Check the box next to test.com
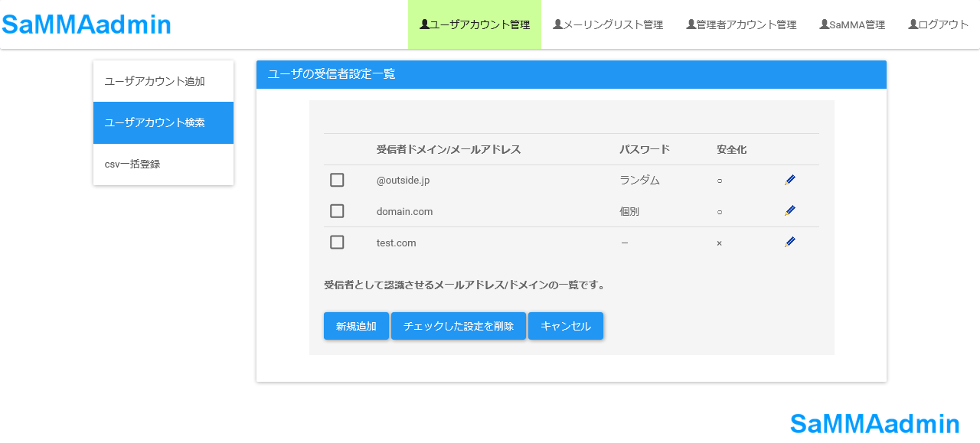Image resolution: width=980 pixels, height=443 pixels. coord(337,243)
